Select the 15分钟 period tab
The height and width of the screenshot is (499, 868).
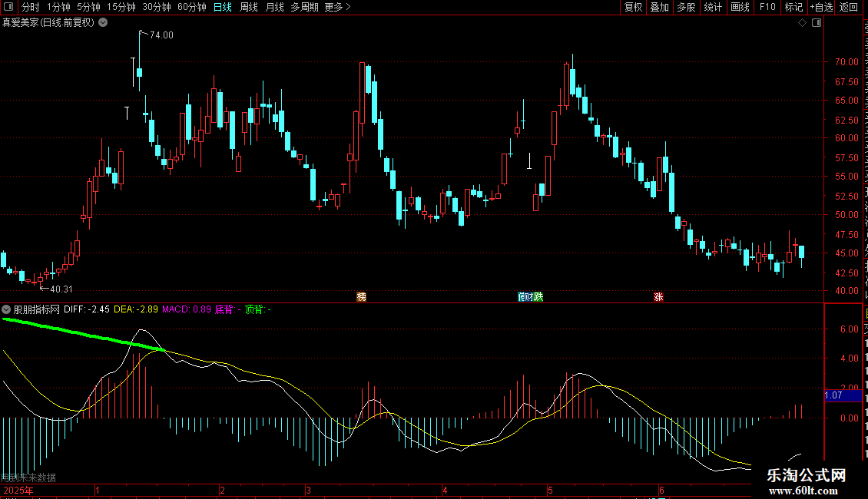coord(121,7)
